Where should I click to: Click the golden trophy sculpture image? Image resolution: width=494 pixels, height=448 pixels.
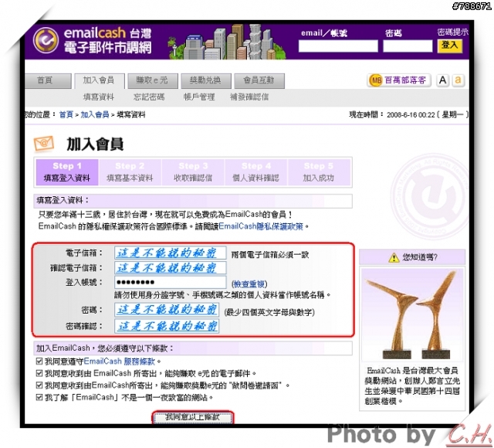(x=411, y=314)
